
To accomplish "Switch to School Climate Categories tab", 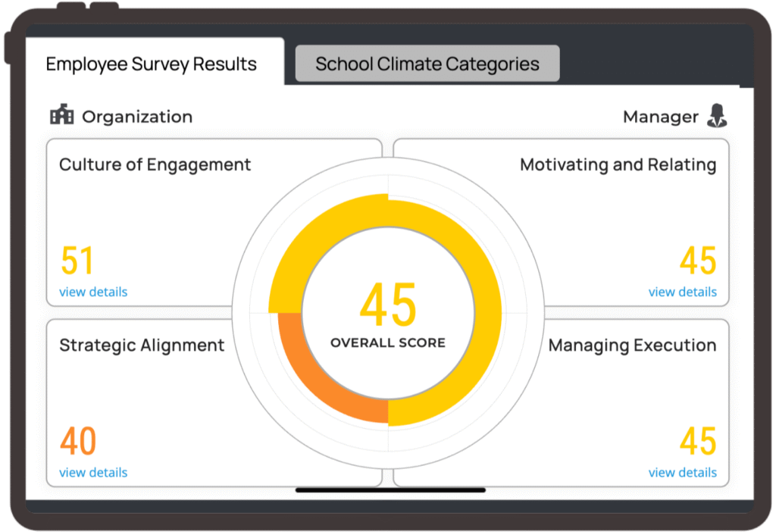I will 427,64.
